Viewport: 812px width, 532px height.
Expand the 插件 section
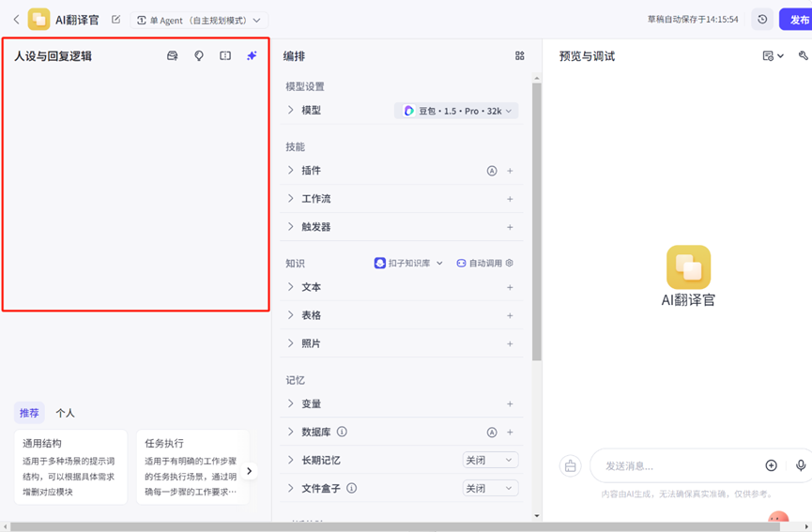coord(290,170)
